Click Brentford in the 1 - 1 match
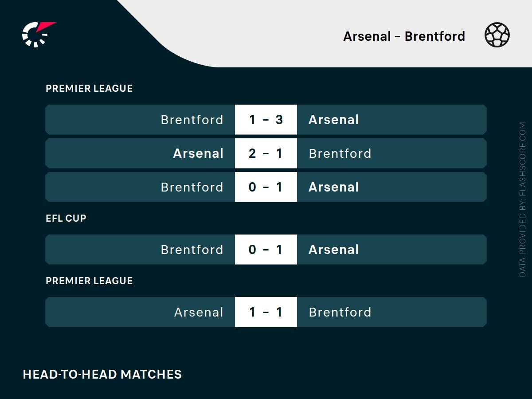The width and height of the screenshot is (532, 399). pos(340,312)
